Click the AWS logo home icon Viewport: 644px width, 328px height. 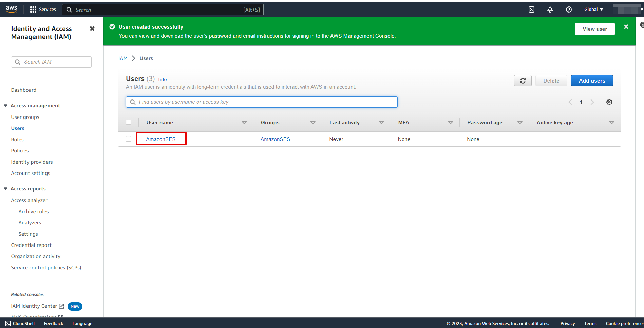click(x=12, y=9)
